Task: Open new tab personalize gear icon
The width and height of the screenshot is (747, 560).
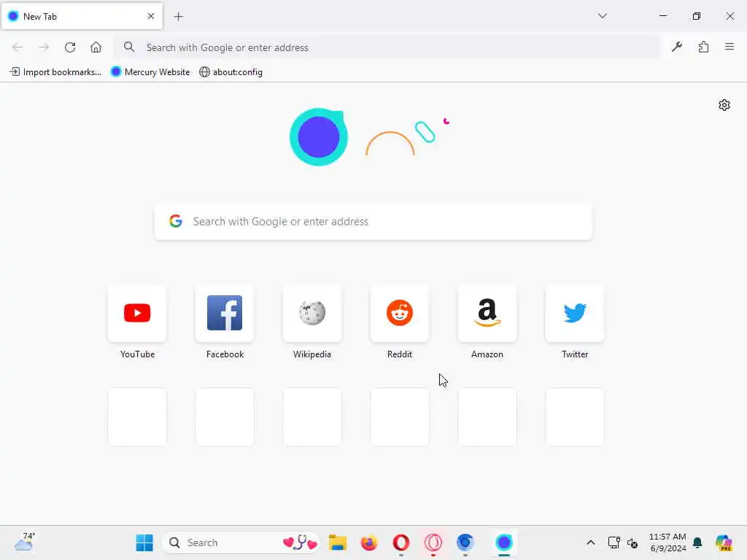Action: 724,105
